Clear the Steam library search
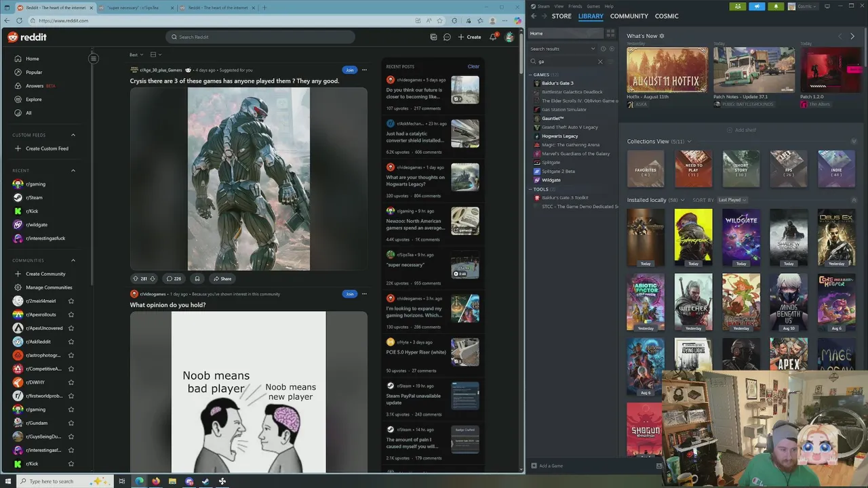Image resolution: width=868 pixels, height=488 pixels. click(600, 62)
